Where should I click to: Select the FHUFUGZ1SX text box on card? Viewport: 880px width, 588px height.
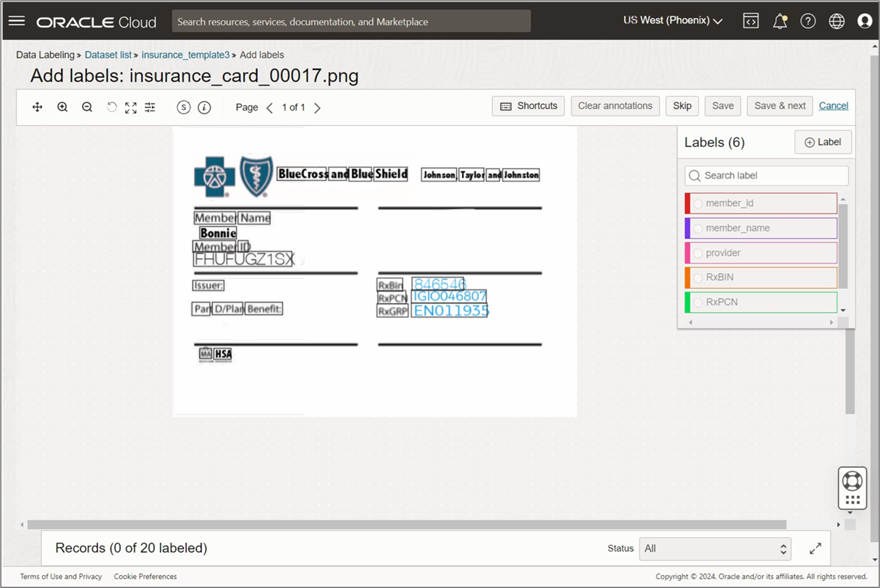(x=243, y=259)
